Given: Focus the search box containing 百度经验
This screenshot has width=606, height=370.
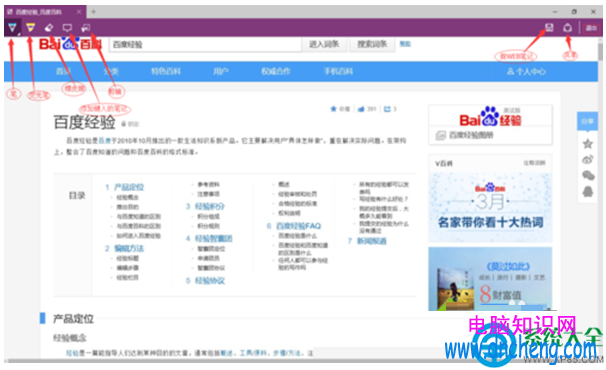Looking at the screenshot, I should pos(205,44).
